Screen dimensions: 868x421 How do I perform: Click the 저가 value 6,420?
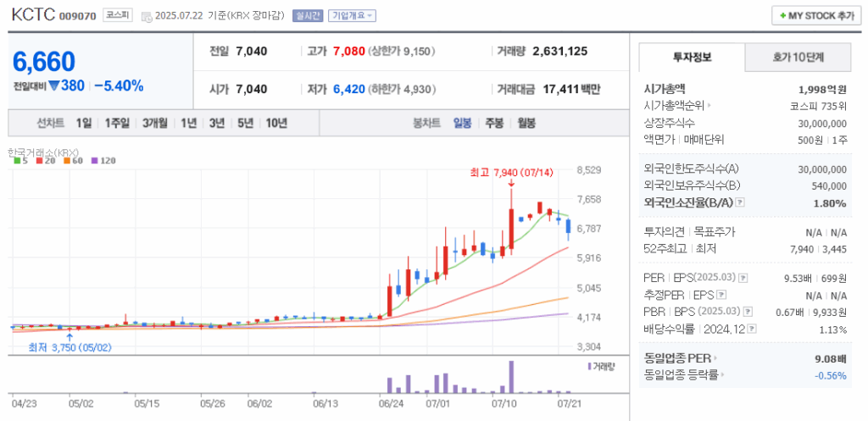348,89
